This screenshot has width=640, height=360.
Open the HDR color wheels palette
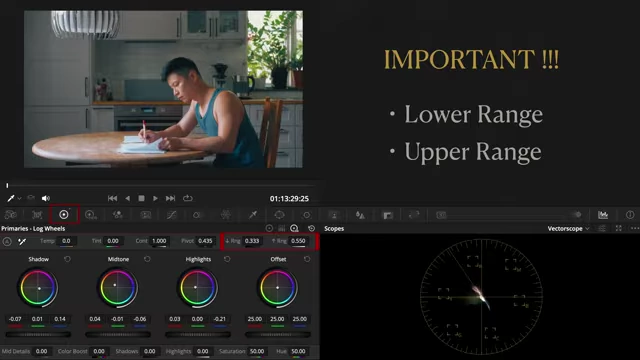point(91,215)
